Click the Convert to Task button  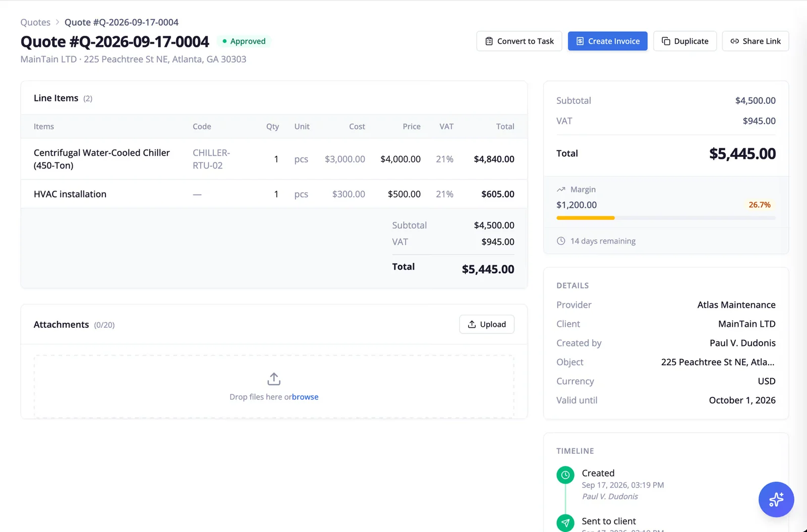(519, 41)
